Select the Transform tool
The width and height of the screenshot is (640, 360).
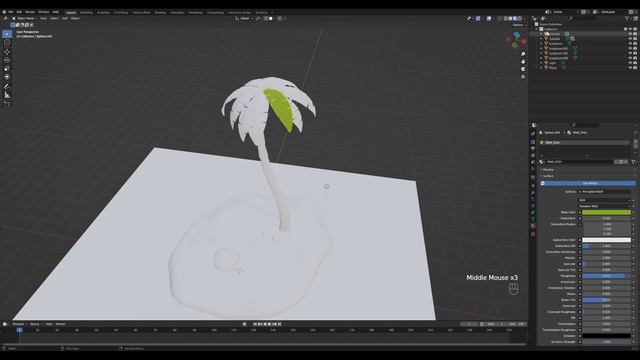pyautogui.click(x=7, y=77)
